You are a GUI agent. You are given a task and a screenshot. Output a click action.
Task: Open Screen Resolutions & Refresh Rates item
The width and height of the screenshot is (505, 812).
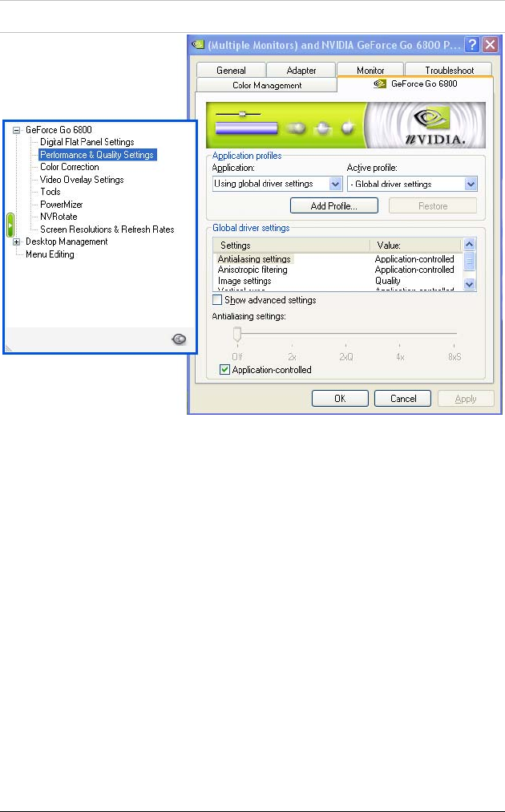pyautogui.click(x=107, y=229)
